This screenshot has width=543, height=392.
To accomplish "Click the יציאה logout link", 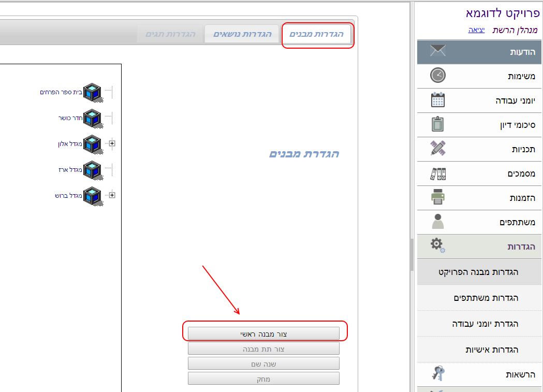I will tap(476, 30).
